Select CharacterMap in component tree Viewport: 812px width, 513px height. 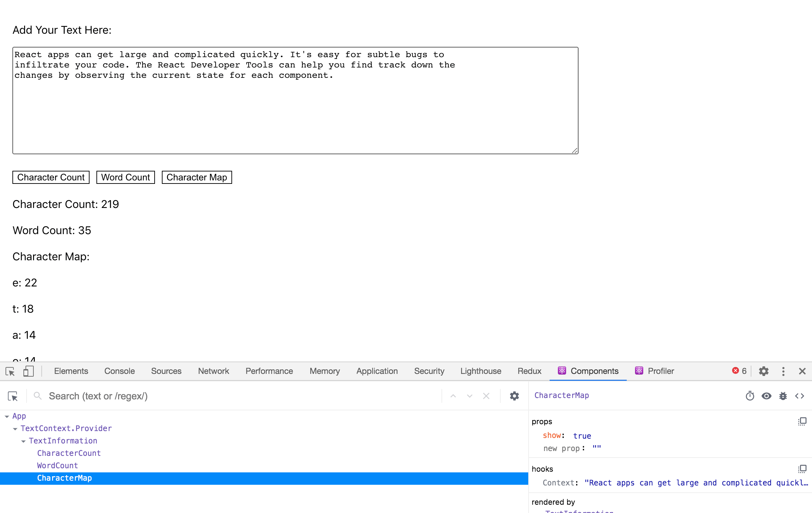(264, 478)
